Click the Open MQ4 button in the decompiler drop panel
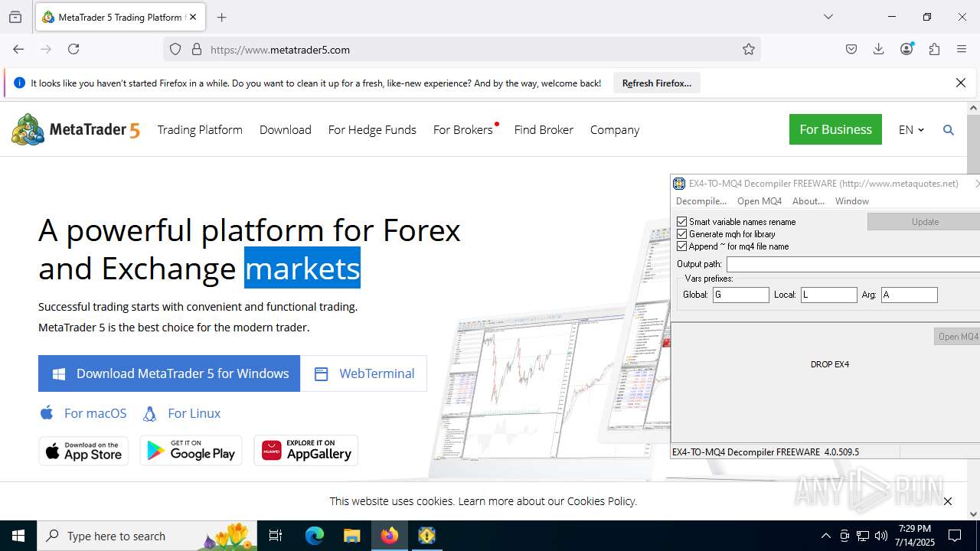Screen dimensions: 980x551 click(x=957, y=337)
